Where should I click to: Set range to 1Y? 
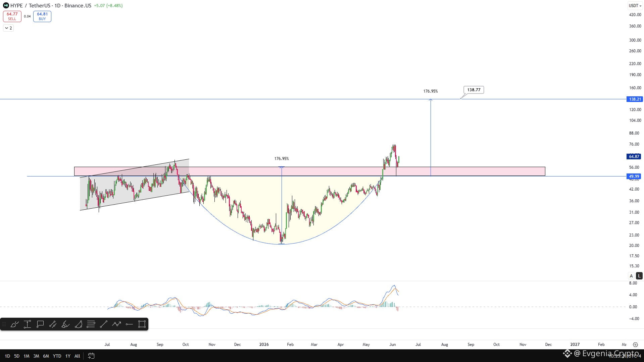click(x=68, y=356)
